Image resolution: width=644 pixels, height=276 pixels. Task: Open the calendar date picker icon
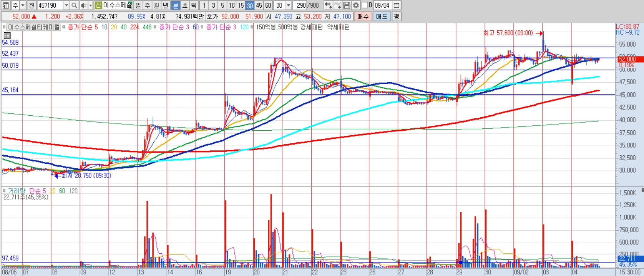click(397, 5)
